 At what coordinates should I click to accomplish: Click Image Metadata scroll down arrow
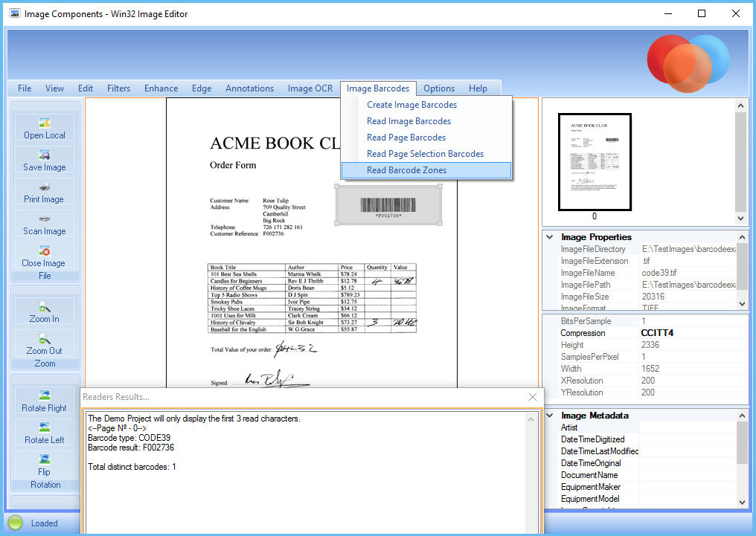click(742, 502)
